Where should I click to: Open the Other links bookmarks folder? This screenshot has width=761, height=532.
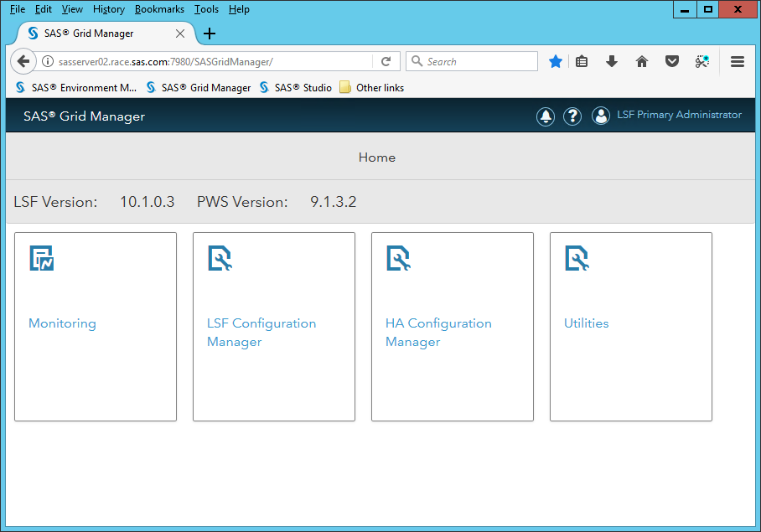[372, 87]
